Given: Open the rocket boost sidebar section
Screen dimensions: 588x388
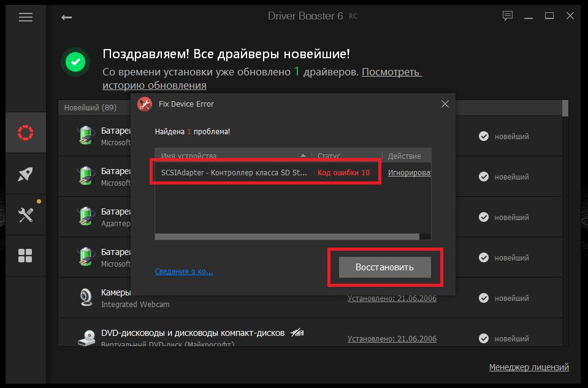Looking at the screenshot, I should point(26,174).
